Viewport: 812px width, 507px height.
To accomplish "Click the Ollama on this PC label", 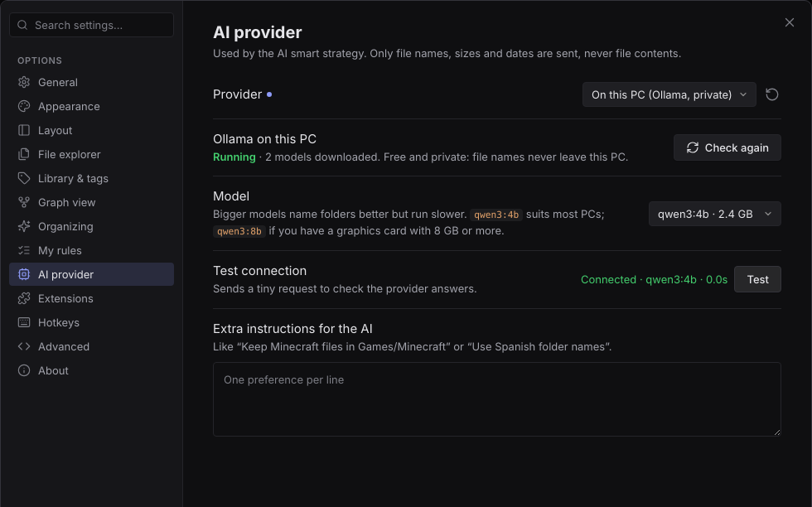I will (x=264, y=139).
